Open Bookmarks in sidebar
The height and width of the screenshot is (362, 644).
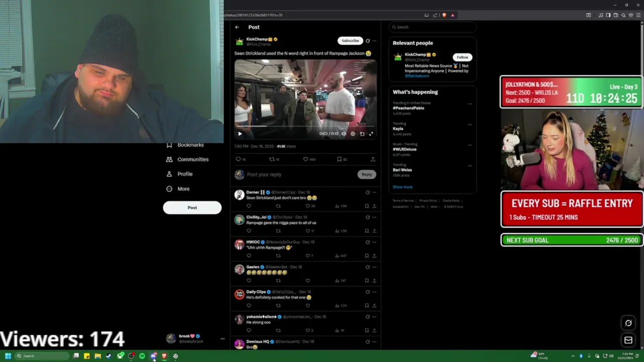click(x=185, y=145)
